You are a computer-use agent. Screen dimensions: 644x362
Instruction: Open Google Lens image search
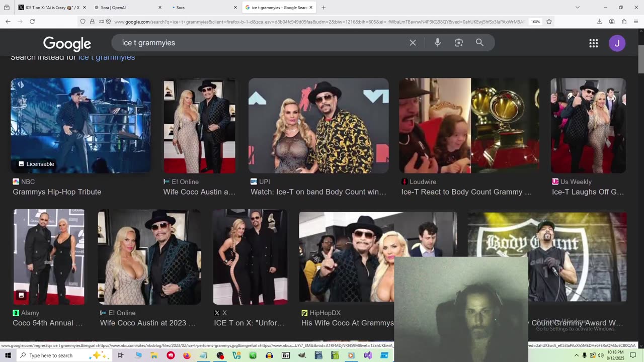(458, 43)
